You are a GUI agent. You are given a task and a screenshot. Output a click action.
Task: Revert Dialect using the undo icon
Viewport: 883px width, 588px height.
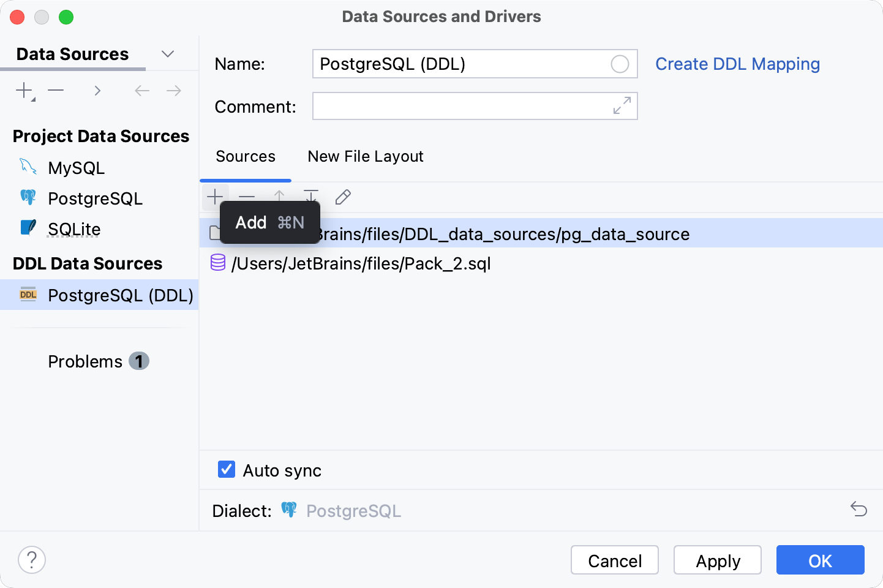pyautogui.click(x=859, y=509)
